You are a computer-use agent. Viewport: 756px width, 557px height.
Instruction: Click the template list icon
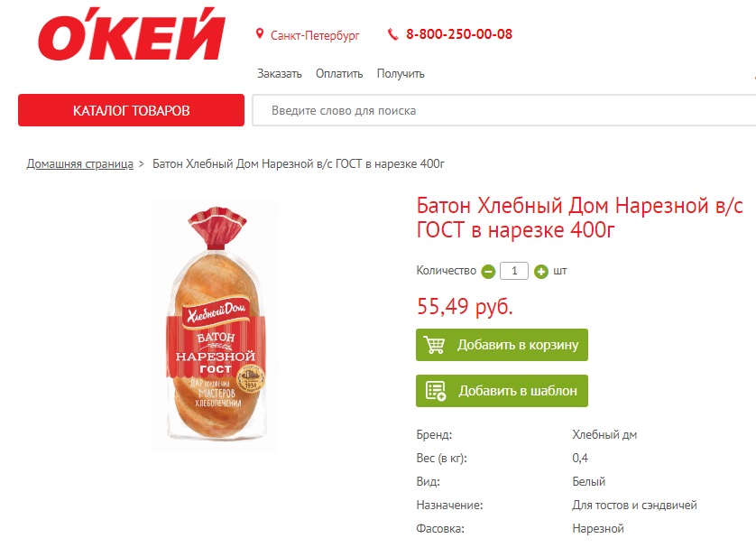(x=436, y=391)
